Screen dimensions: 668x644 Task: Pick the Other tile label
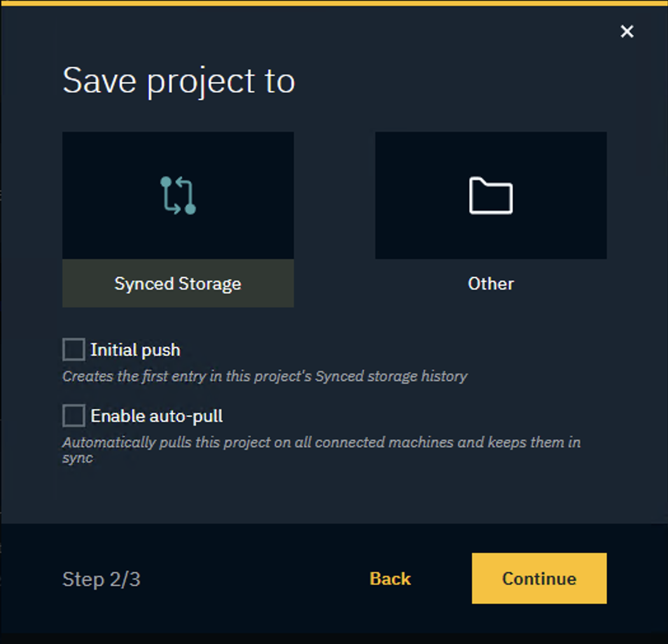491,283
